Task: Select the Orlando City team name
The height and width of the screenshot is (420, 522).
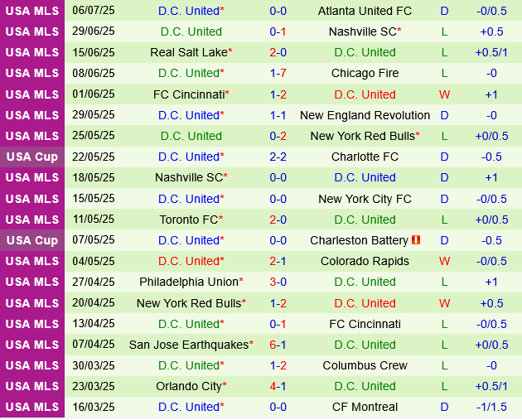Action: tap(188, 386)
